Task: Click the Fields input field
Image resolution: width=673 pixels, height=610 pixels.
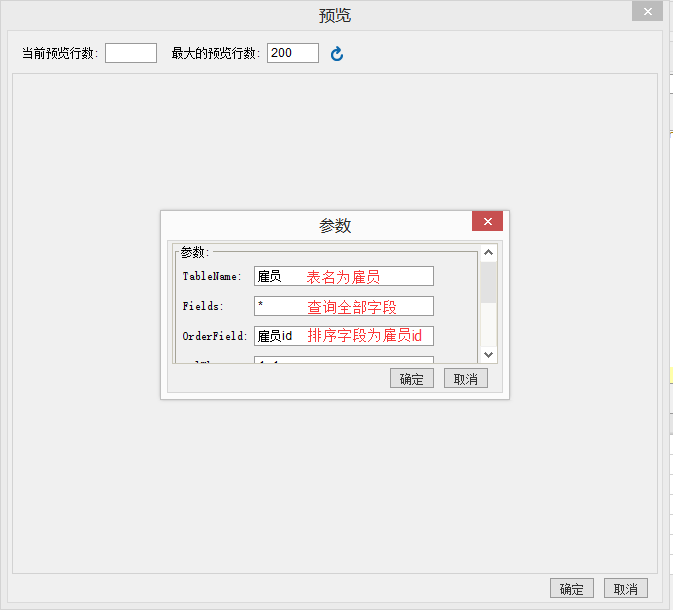Action: point(344,306)
